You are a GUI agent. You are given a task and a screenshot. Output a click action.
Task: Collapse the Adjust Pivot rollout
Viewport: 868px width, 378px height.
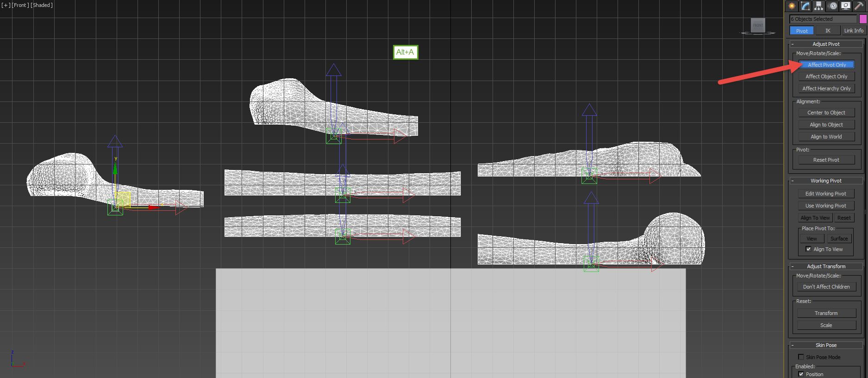[826, 44]
